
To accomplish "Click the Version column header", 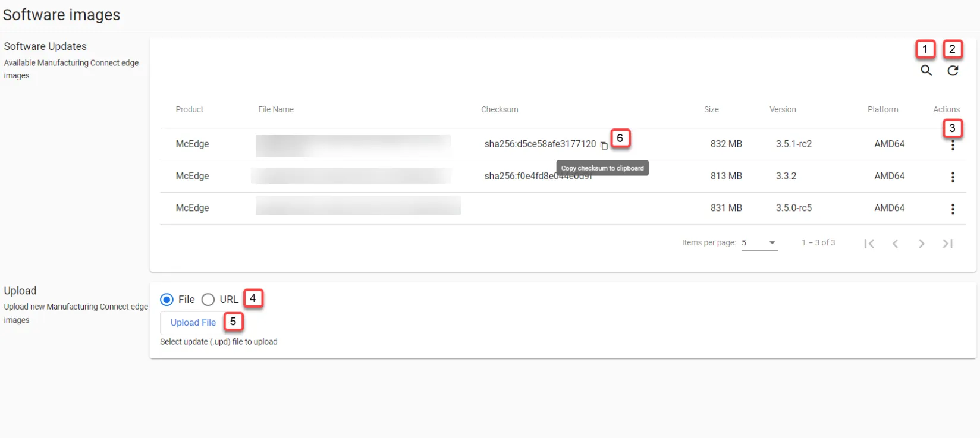I will tap(783, 109).
